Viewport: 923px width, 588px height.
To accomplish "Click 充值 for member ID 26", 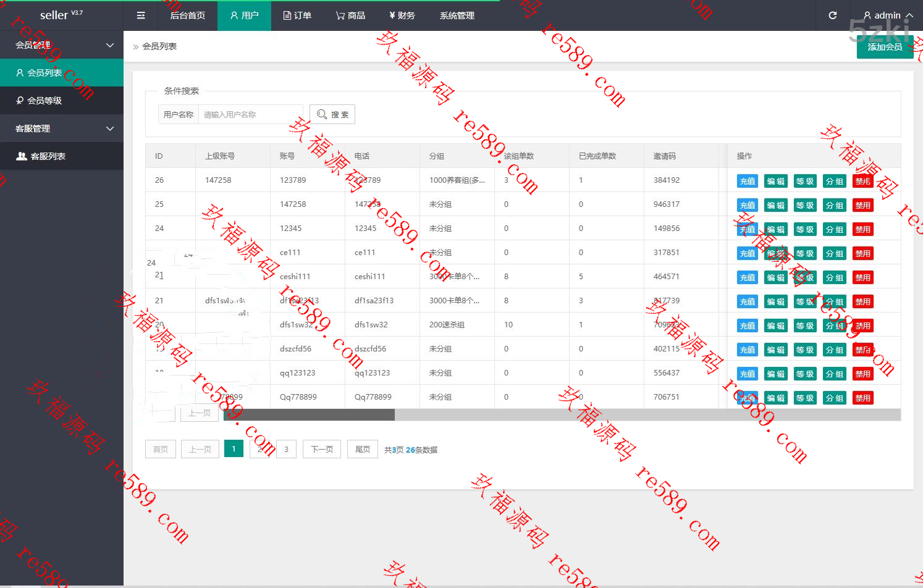I will [x=748, y=181].
